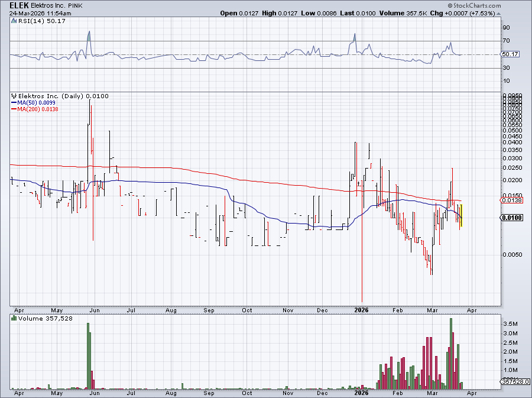Click the High 0.0127 value
The image size is (532, 398).
click(280, 13)
